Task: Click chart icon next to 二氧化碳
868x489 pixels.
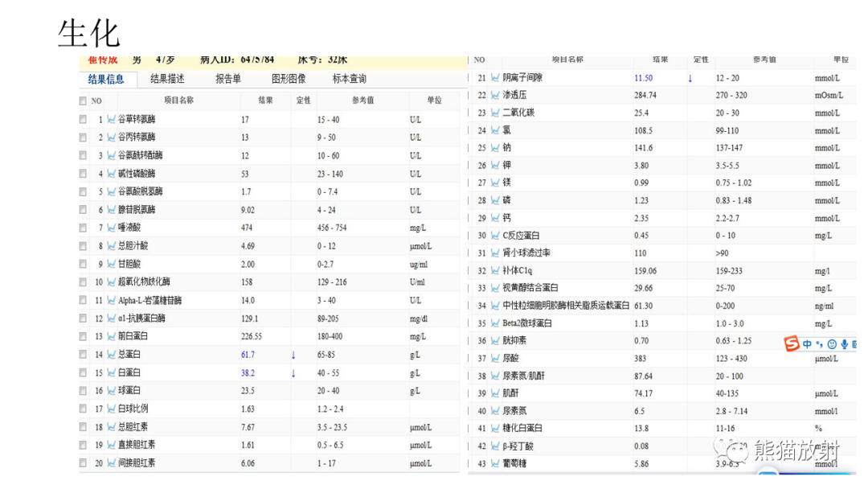Action: click(x=495, y=113)
